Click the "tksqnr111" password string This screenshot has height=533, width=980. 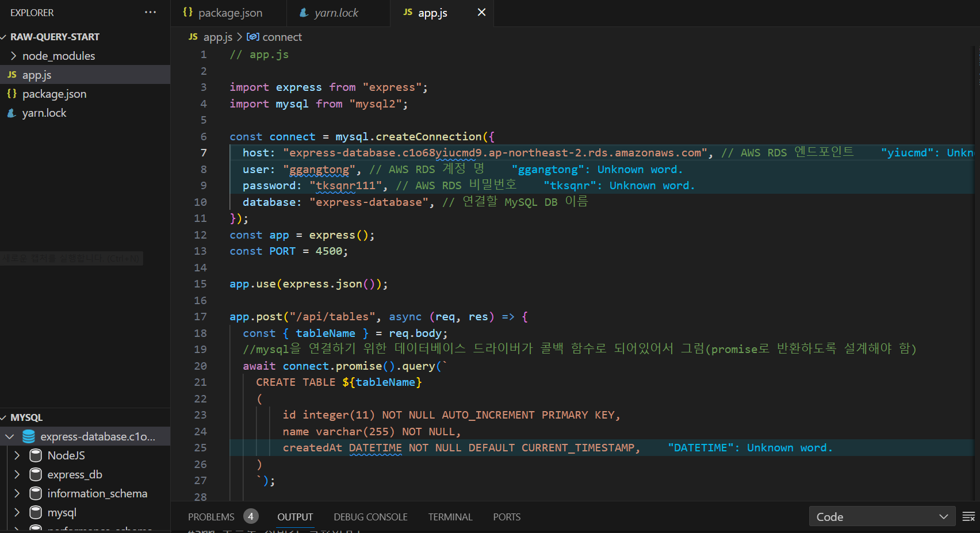(346, 186)
